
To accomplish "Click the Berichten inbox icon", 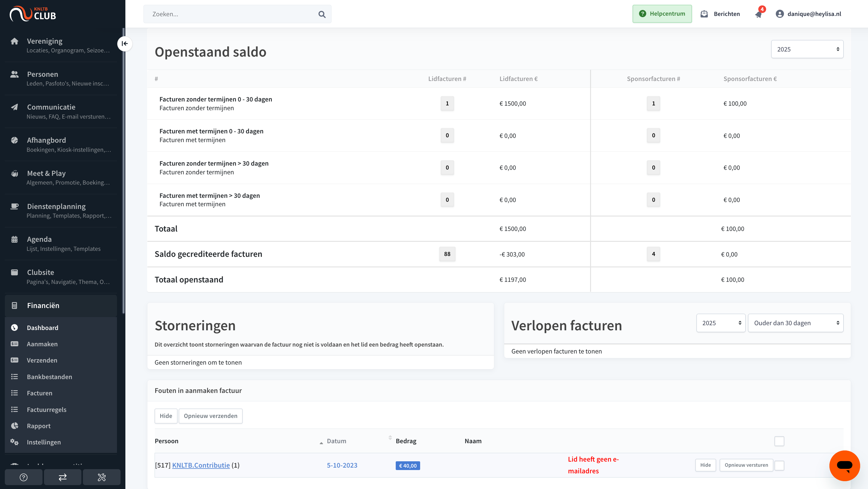I will [x=704, y=14].
